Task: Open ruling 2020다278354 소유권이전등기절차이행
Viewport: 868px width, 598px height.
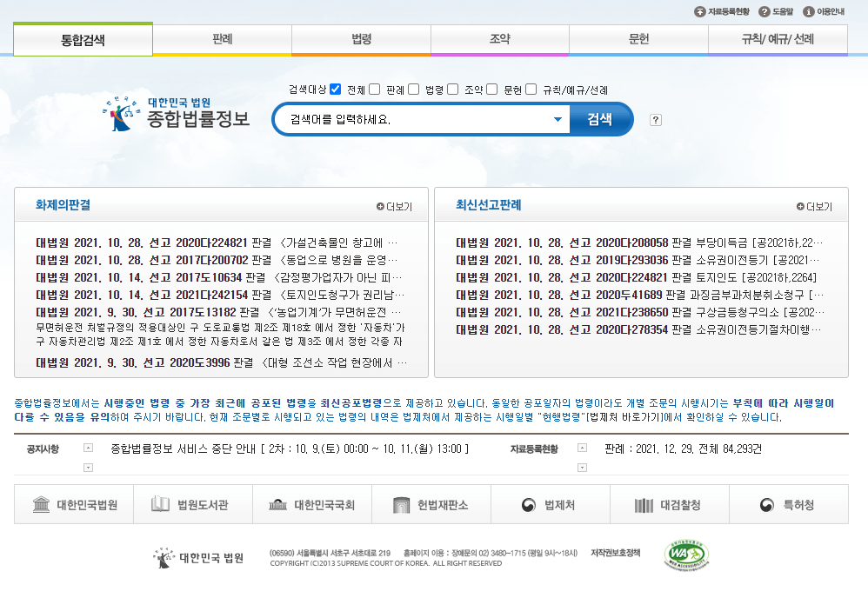Action: (x=638, y=329)
